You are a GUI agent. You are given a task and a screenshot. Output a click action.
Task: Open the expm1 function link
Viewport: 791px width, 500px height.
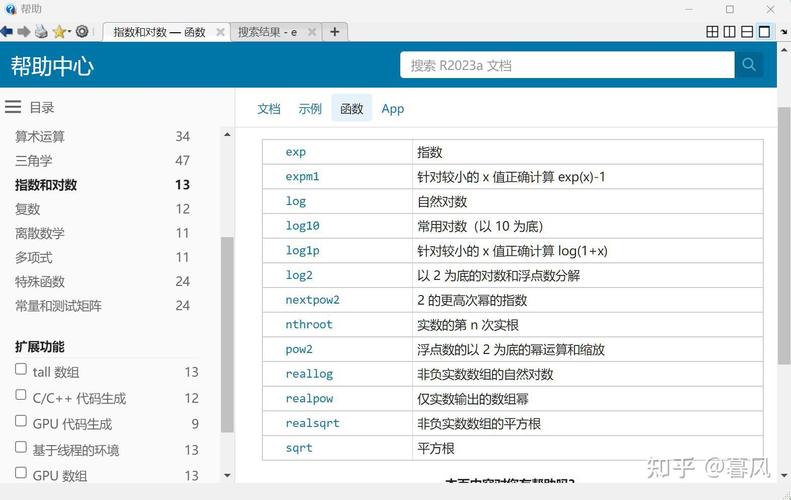(302, 177)
